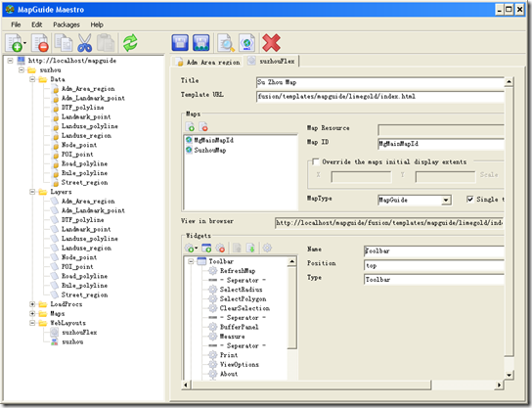
Task: Click the localhost server icon in tree
Action: pos(22,61)
